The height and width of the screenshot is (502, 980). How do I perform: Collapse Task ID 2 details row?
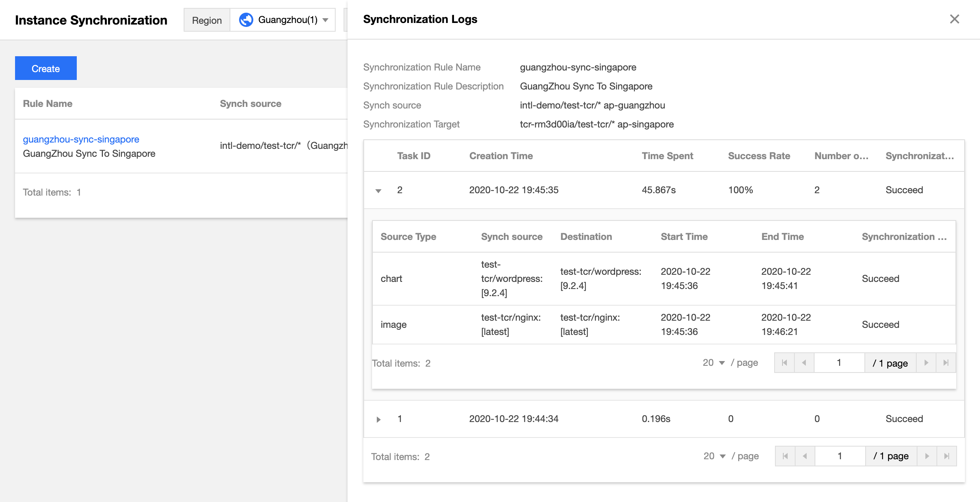378,191
